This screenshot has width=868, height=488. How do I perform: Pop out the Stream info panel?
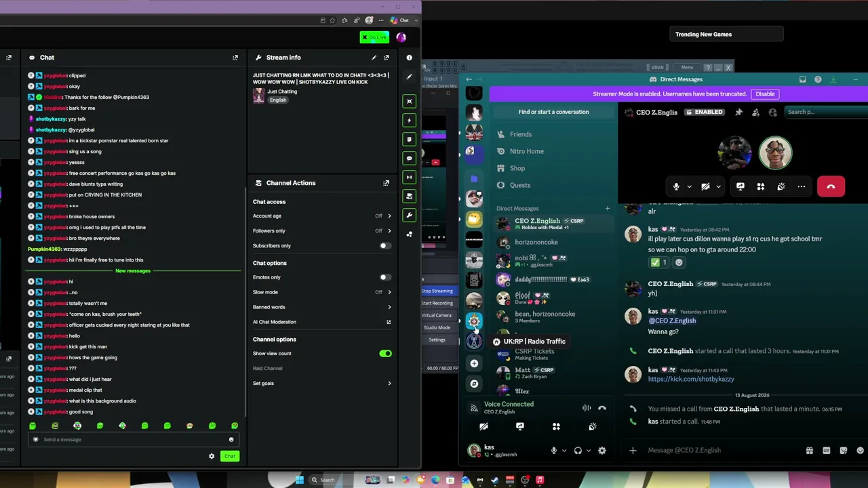tap(387, 58)
